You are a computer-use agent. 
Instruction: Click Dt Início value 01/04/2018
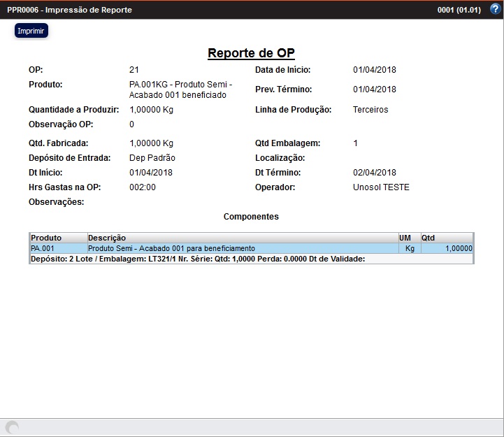tap(151, 173)
